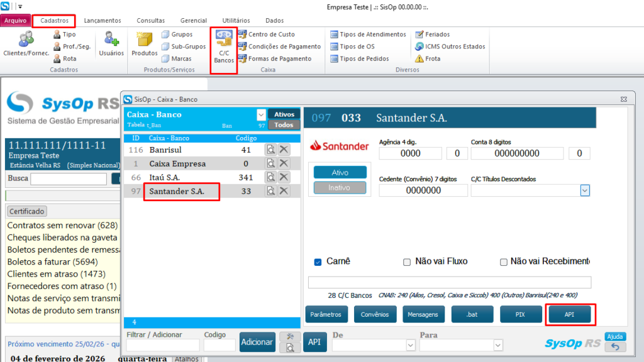Expand the Caixa - Banco header dropdown
The width and height of the screenshot is (644, 362).
tap(261, 115)
